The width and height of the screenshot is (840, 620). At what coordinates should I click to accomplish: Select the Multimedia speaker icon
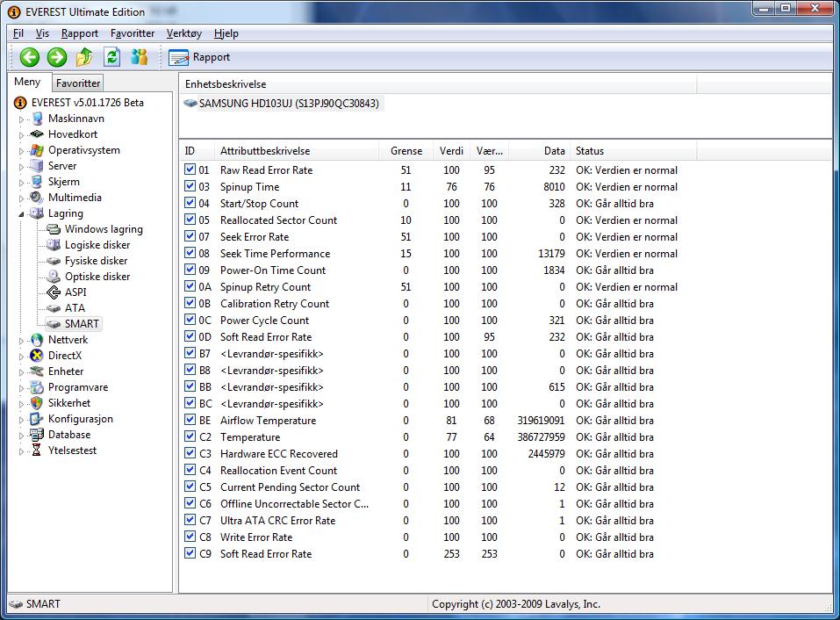click(37, 198)
